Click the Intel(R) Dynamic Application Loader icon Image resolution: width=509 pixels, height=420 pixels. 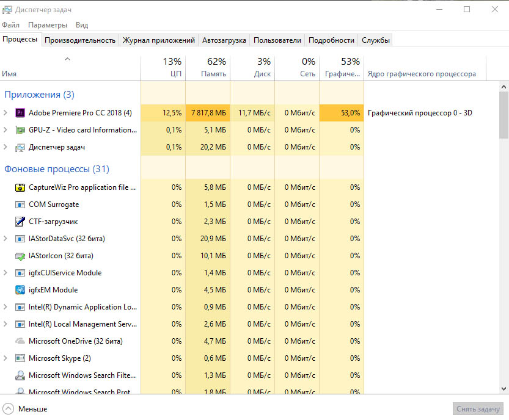tap(20, 307)
